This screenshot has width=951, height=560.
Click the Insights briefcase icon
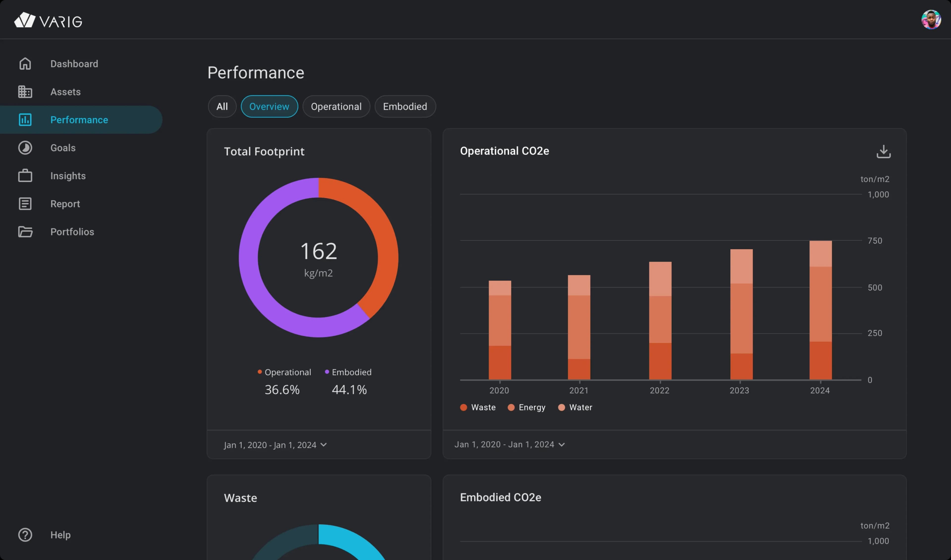pyautogui.click(x=25, y=175)
